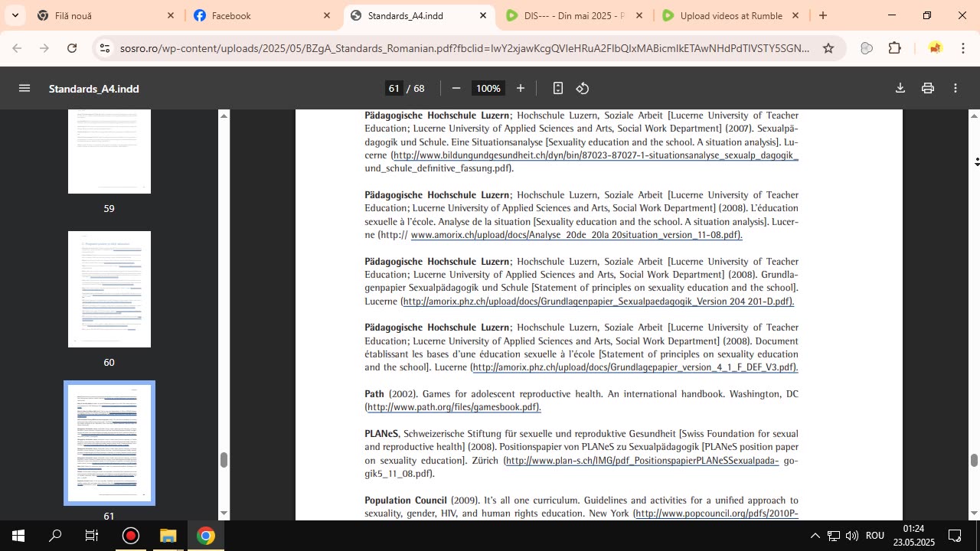This screenshot has height=551, width=980.
Task: Open the PDF viewer more actions menu
Action: click(955, 88)
